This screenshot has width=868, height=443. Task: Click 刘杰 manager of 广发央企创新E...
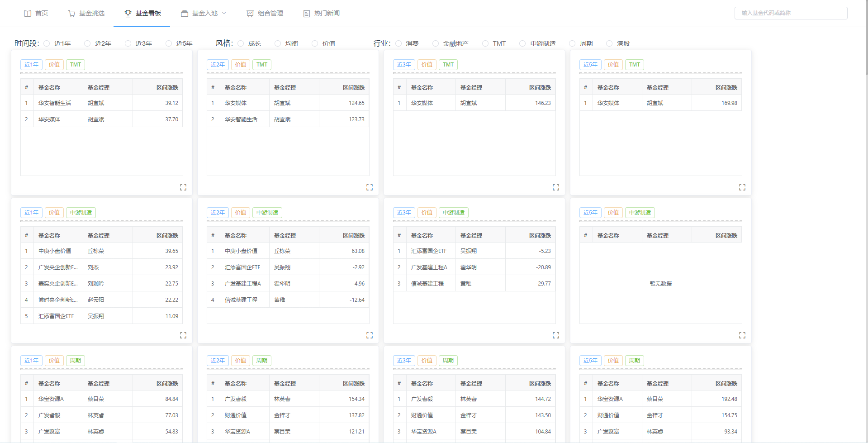(93, 267)
